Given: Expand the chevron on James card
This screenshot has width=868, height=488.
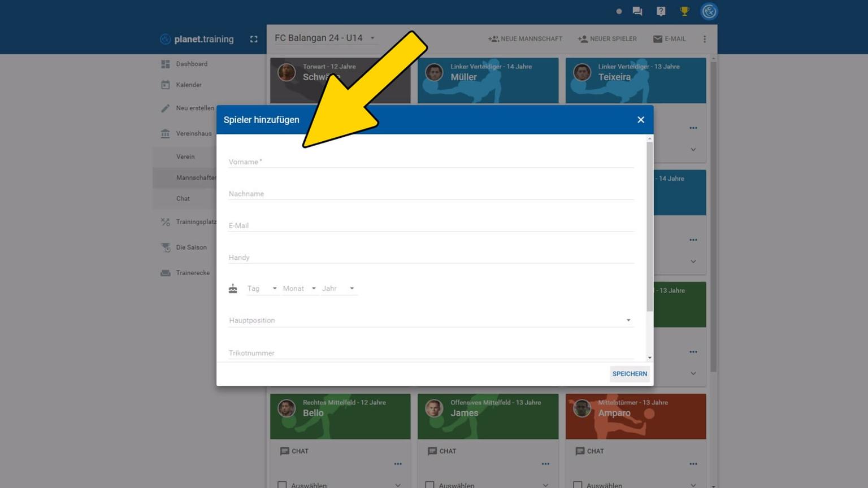Looking at the screenshot, I should point(545,485).
